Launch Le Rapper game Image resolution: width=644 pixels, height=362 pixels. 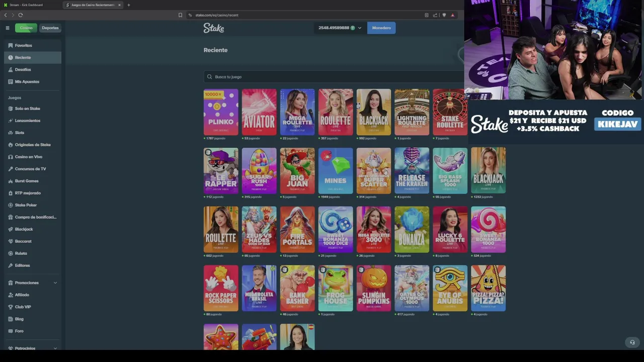click(221, 171)
